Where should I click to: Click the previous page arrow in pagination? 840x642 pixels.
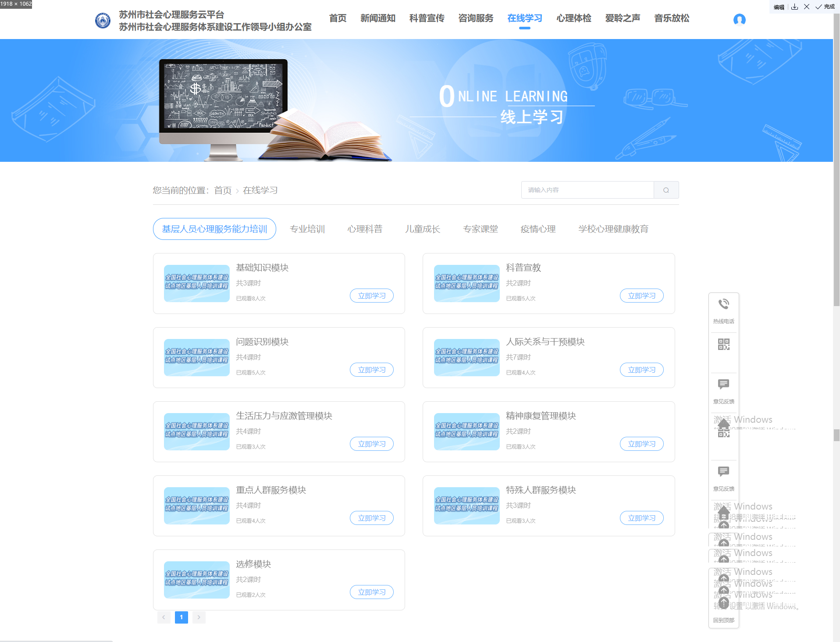pyautogui.click(x=164, y=617)
